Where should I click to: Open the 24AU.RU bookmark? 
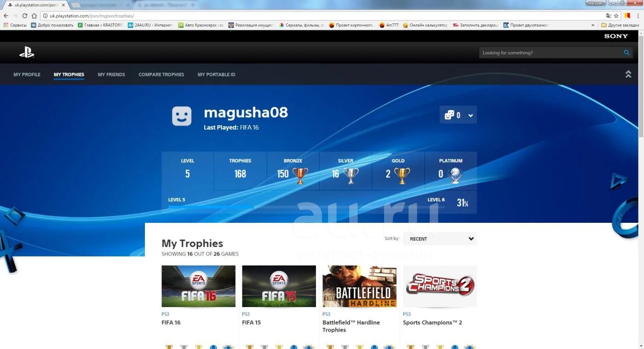point(150,25)
